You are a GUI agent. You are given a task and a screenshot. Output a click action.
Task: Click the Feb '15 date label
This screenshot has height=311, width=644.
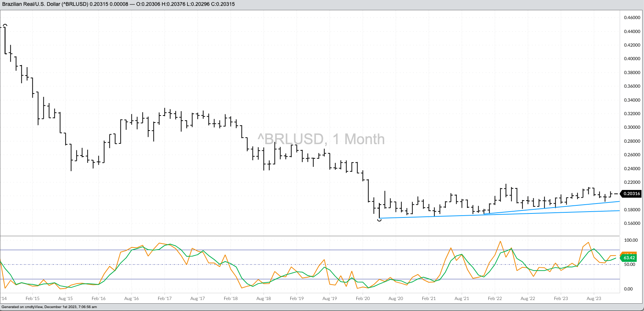click(32, 299)
